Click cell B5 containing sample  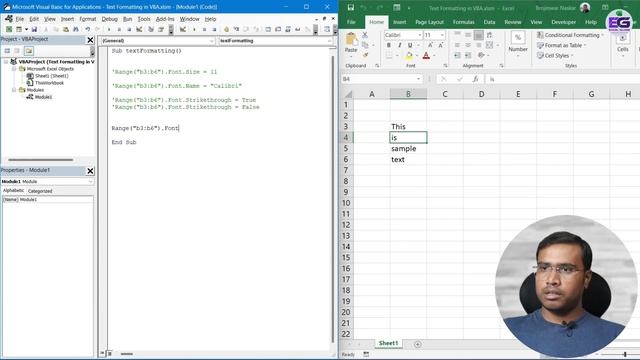coord(408,149)
